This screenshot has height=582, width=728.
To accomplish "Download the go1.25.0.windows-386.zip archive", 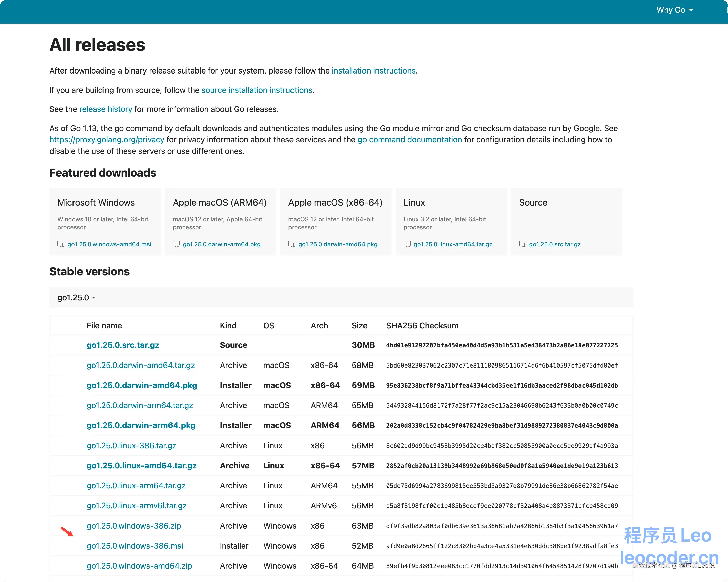I will point(134,526).
